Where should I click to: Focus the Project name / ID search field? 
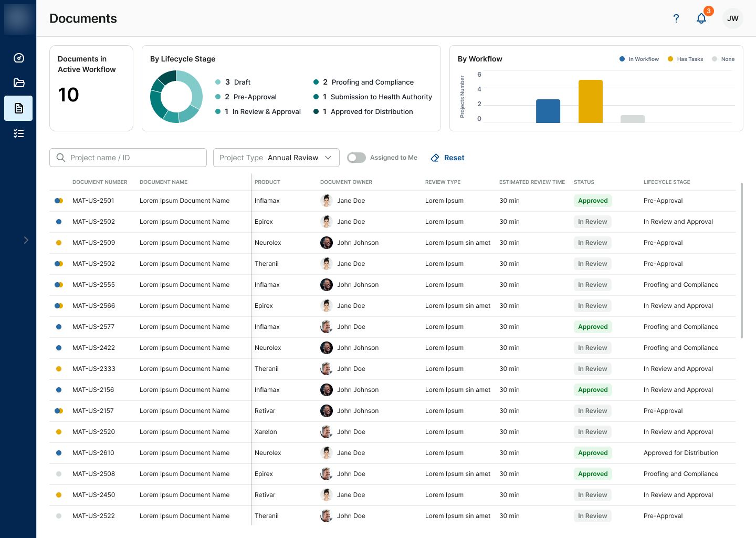128,158
